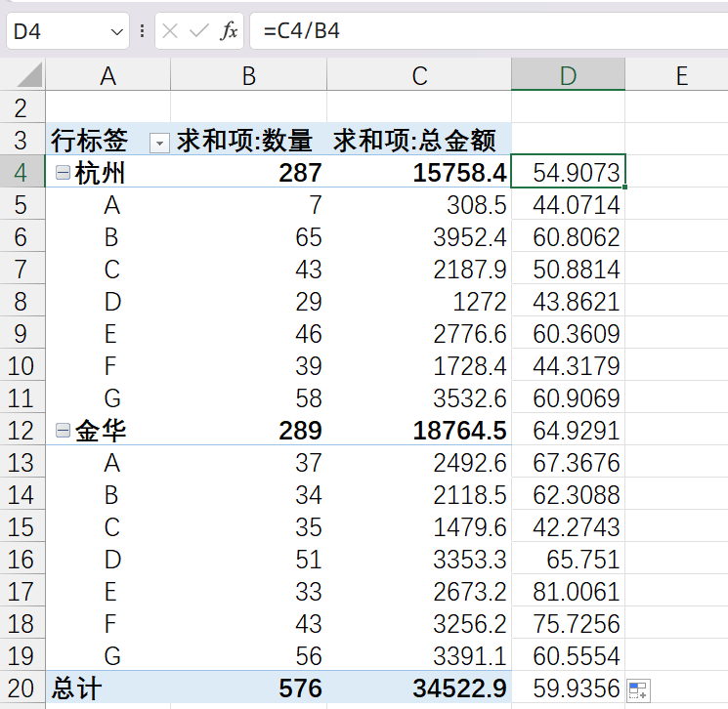
Task: Collapse the 杭州 group
Action: tap(63, 173)
